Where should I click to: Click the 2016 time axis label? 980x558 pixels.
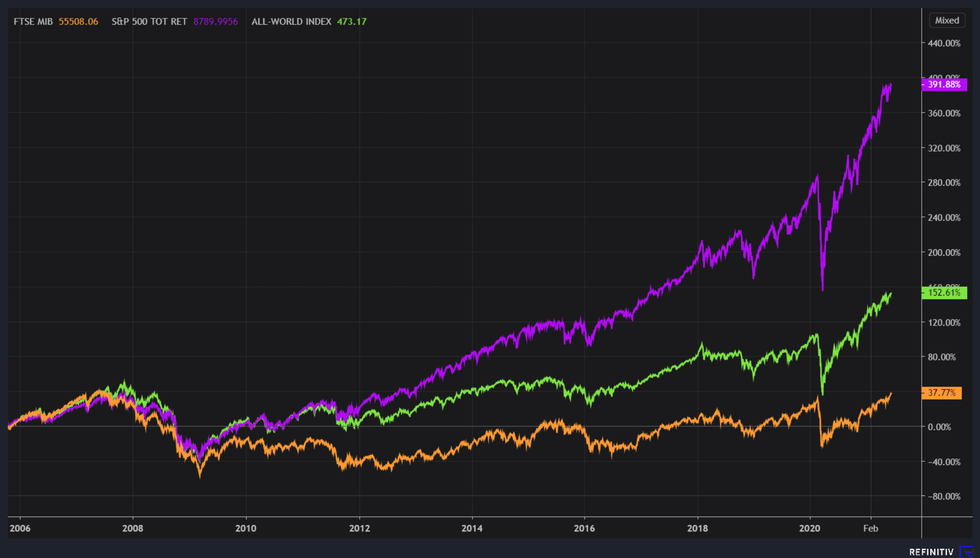click(584, 528)
